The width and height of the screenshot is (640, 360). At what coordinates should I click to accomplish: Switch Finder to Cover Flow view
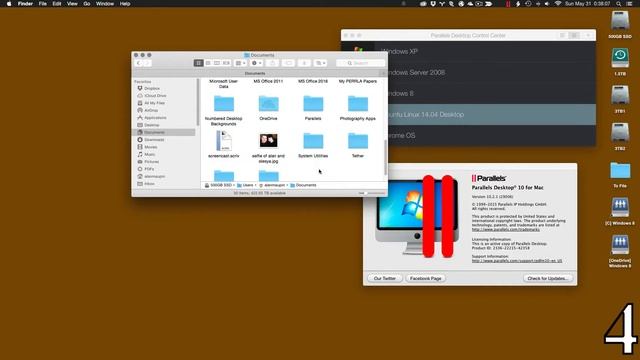point(226,63)
